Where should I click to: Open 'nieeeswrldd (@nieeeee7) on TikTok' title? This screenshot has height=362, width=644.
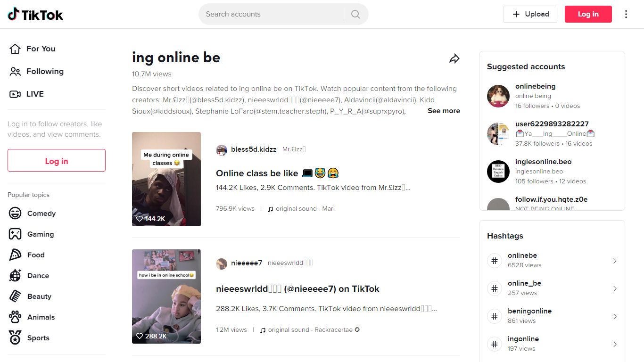click(x=297, y=289)
